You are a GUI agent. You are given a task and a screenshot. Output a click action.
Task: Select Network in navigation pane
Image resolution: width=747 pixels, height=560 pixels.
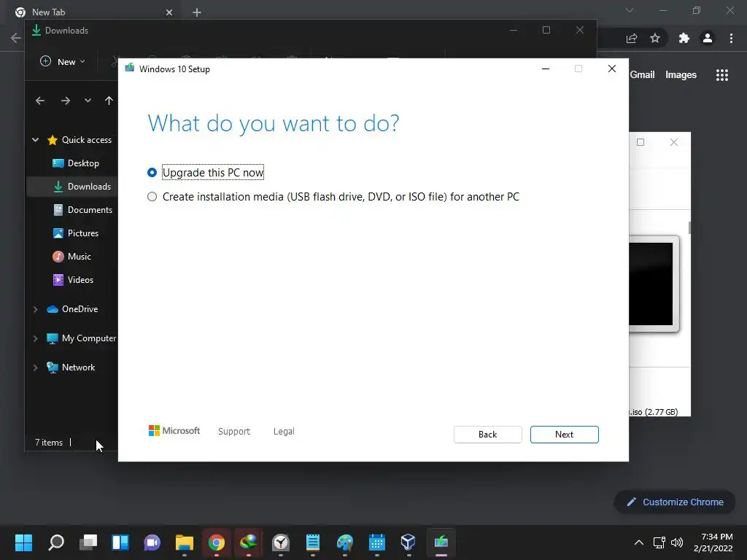71,367
